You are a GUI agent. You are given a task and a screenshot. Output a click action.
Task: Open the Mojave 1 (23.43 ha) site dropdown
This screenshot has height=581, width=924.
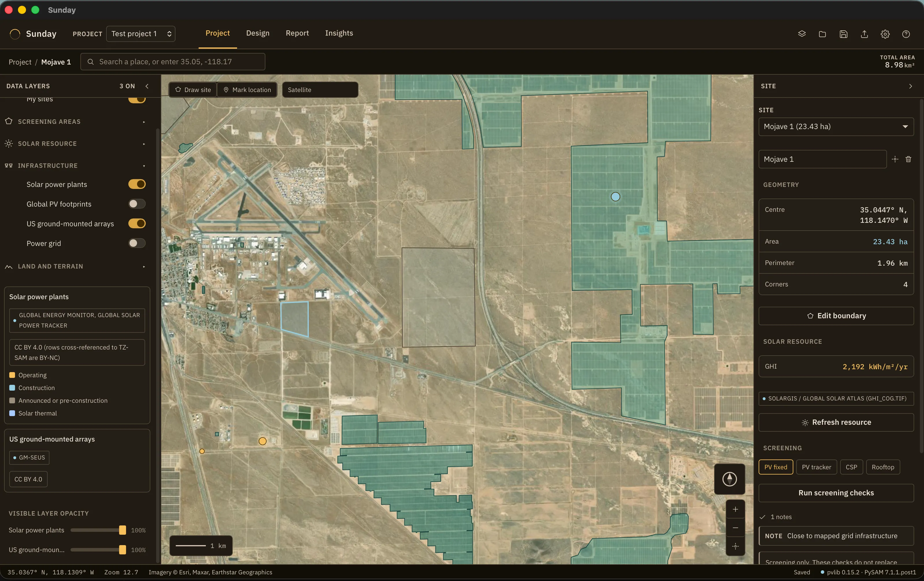point(836,126)
